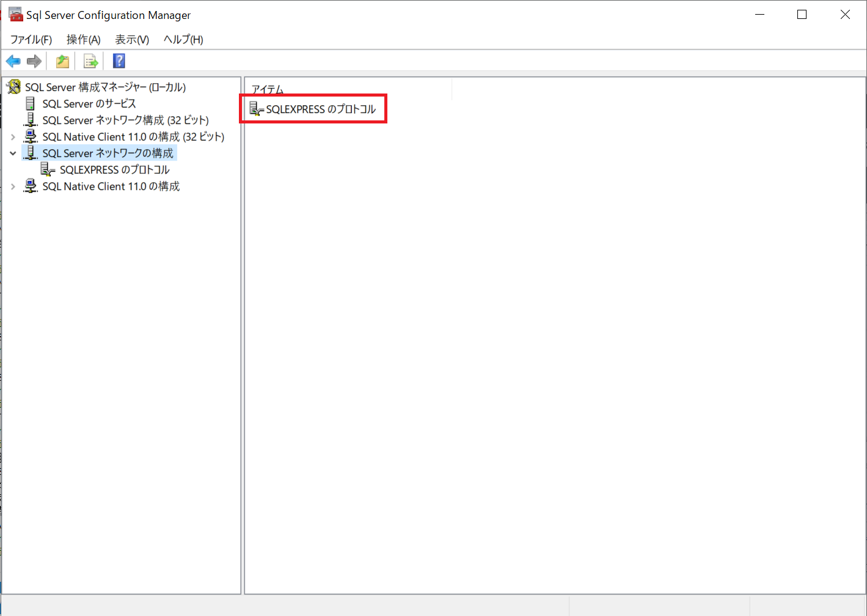
Task: Click the Forward arrow toolbar icon
Action: click(x=34, y=61)
